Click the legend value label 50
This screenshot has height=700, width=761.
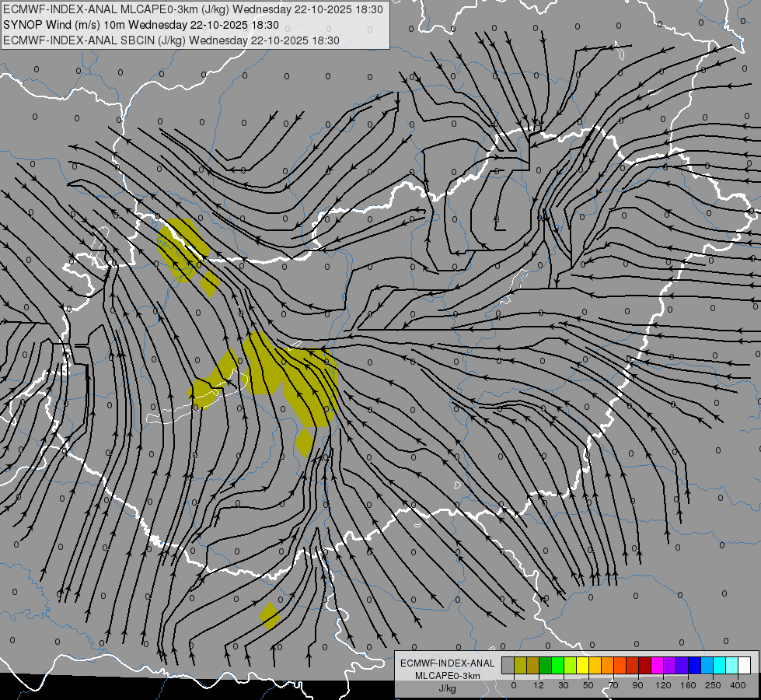click(x=588, y=685)
